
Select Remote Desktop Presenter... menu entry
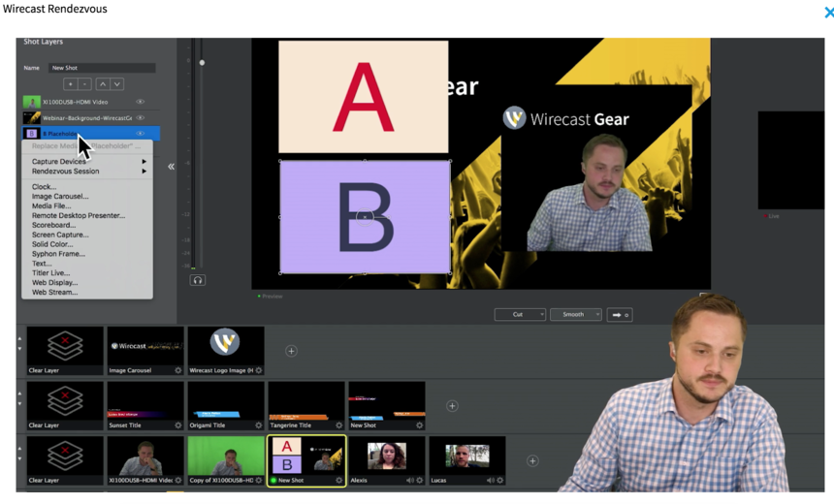(x=79, y=215)
